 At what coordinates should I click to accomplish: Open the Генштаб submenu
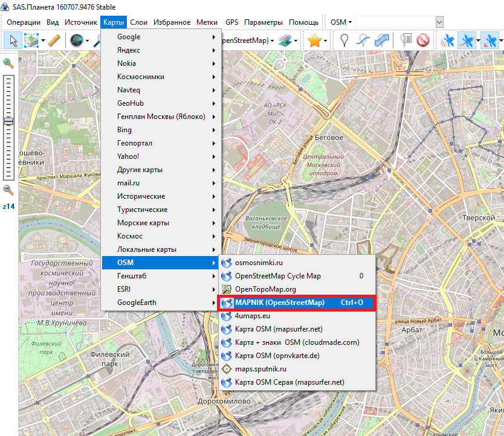click(161, 276)
